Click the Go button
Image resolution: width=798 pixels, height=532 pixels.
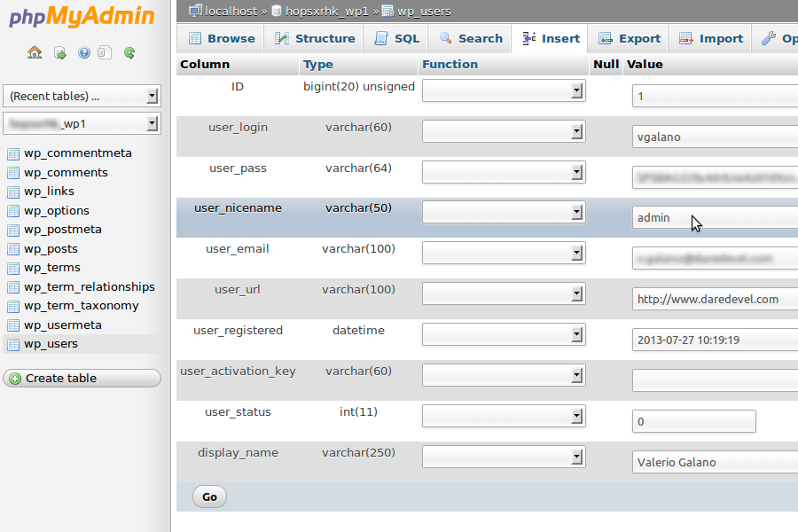pyautogui.click(x=209, y=497)
